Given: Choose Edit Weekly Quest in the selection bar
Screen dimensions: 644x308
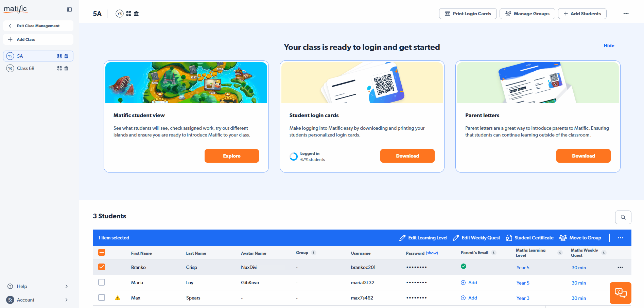Looking at the screenshot, I should point(476,238).
